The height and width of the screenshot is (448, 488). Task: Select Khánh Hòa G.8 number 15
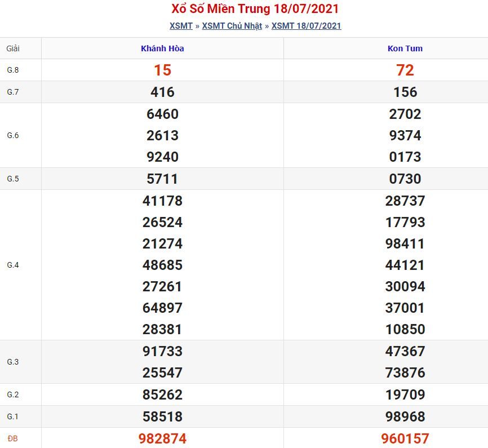pos(162,70)
